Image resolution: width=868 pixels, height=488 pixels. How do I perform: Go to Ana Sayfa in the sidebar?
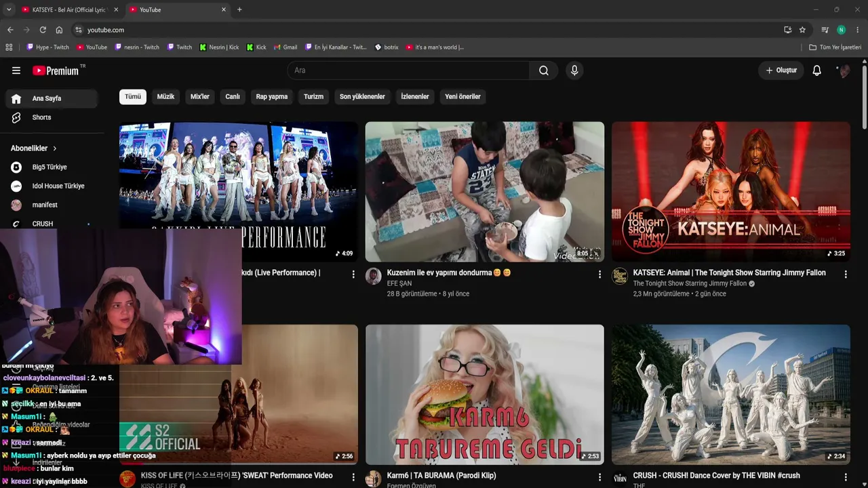[52, 98]
